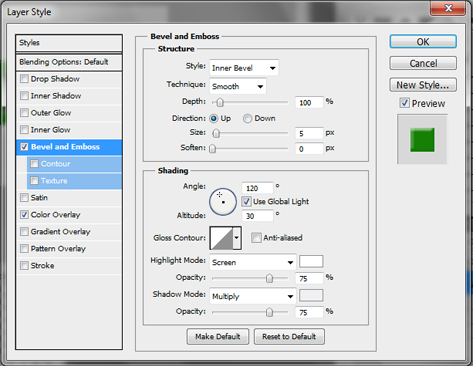The image size is (473, 366).
Task: Open the Highlight Mode dropdown set to Screen
Action: click(253, 262)
